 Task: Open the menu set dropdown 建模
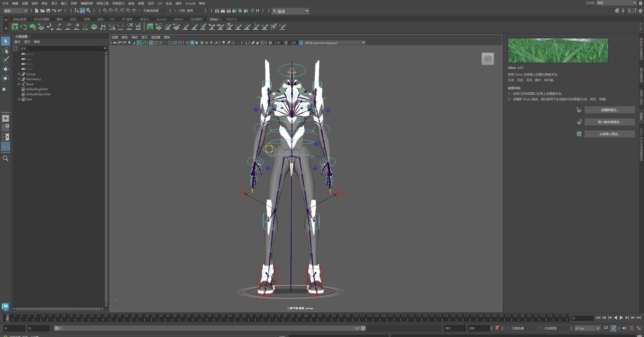pyautogui.click(x=16, y=11)
